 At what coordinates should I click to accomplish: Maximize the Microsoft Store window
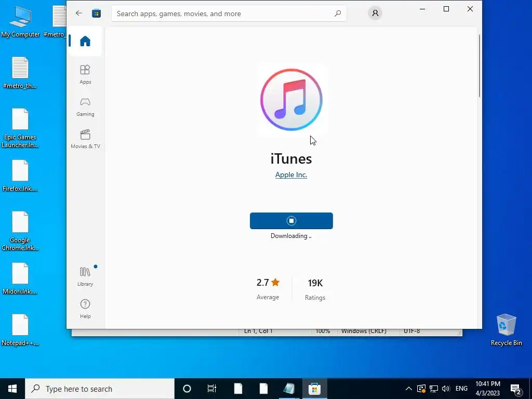446,9
